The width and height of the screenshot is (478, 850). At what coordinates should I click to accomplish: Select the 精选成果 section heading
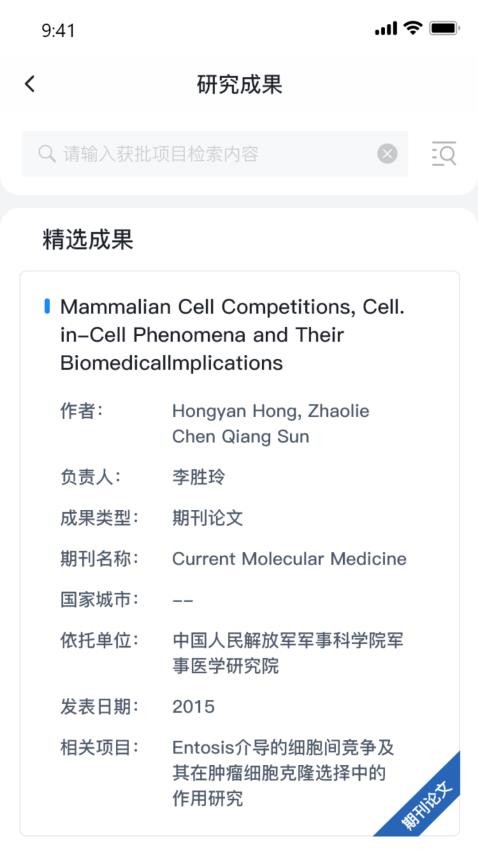[x=88, y=239]
